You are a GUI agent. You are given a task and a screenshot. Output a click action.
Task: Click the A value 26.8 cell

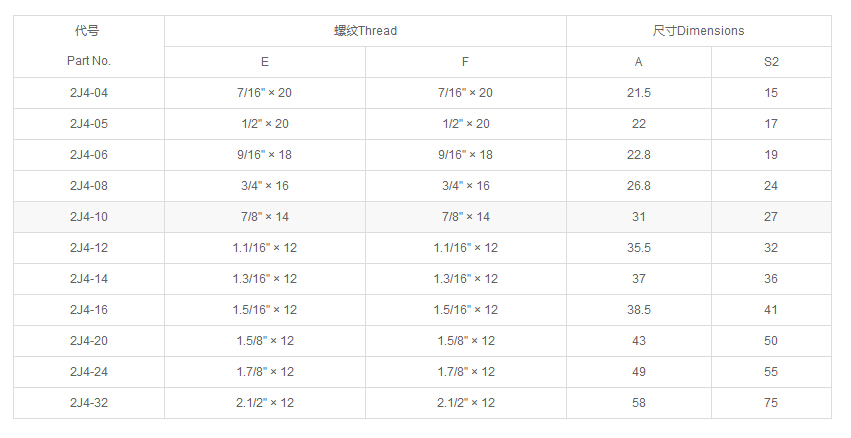coord(639,186)
